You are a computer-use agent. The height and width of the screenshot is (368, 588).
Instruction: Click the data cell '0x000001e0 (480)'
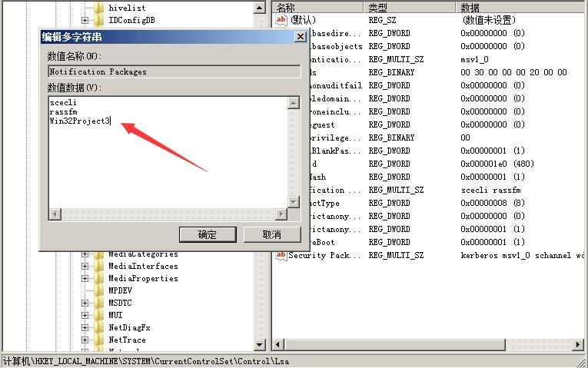coord(497,164)
